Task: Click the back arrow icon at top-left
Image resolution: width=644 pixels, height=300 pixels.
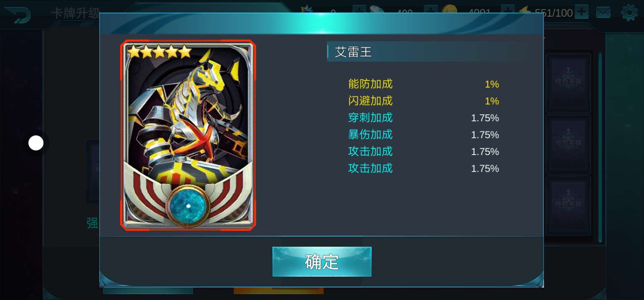Action: (17, 14)
